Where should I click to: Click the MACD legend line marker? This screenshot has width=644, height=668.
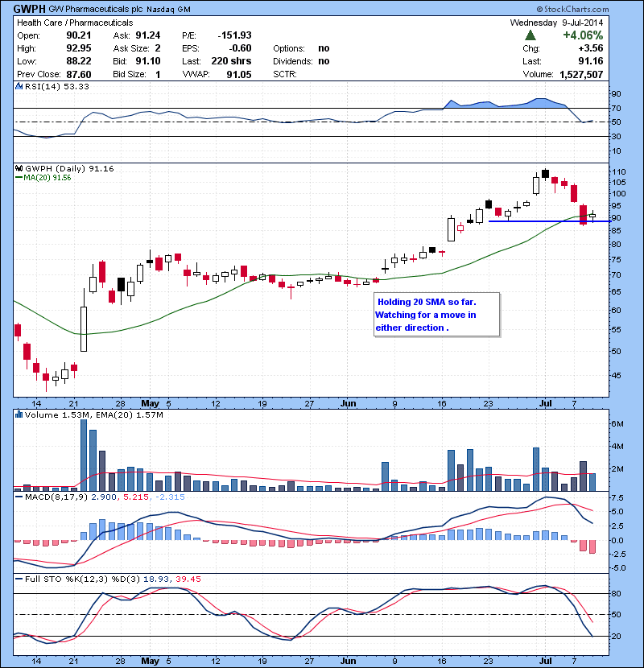[x=19, y=497]
